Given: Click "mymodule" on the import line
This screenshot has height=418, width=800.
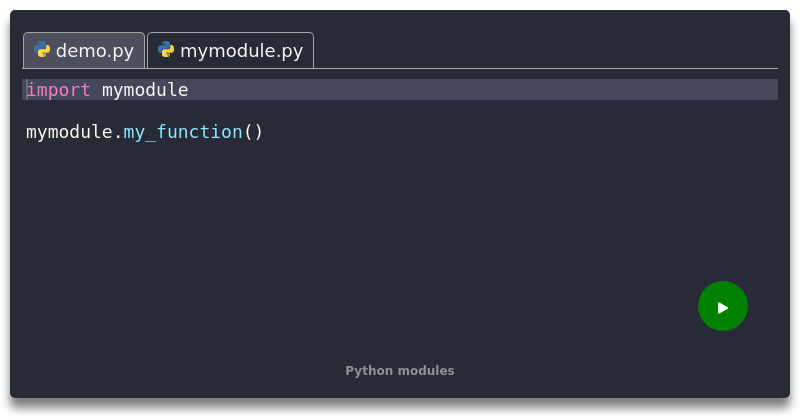Looking at the screenshot, I should [145, 90].
